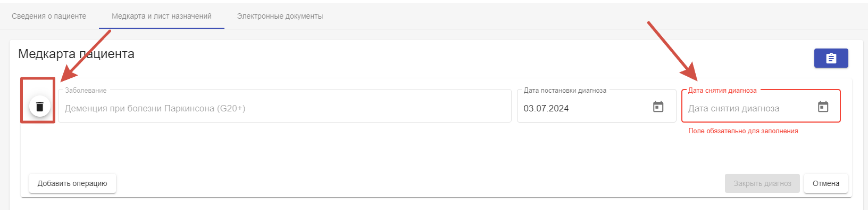
Task: Click the red Дата снятия диагноза label
Action: pos(722,91)
